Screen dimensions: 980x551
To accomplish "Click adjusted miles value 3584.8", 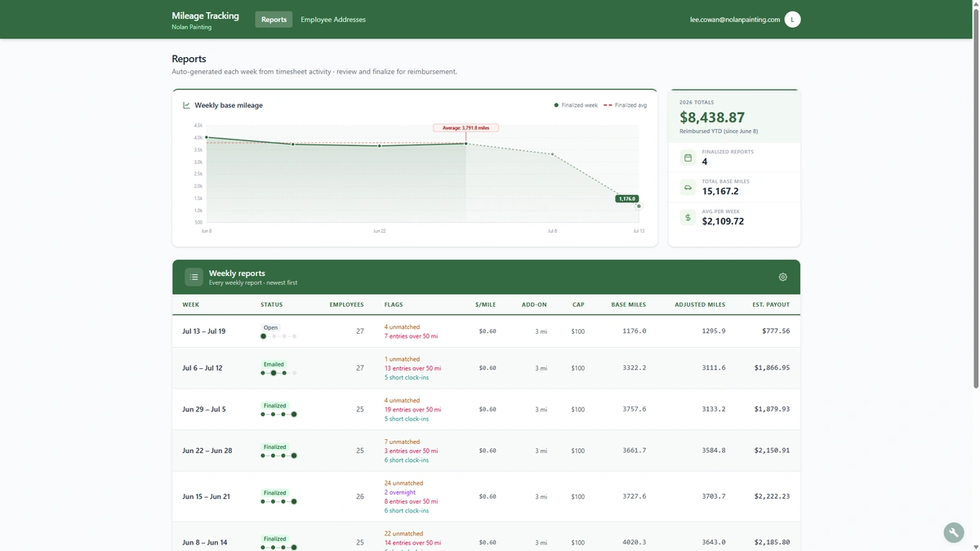I will [713, 451].
